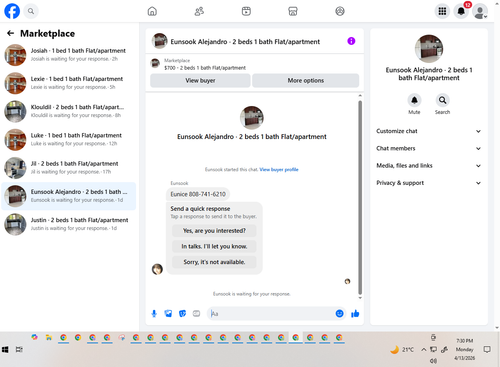Open Jil 2 beds 1 bath conversation
The height and width of the screenshot is (367, 500).
coord(69,168)
